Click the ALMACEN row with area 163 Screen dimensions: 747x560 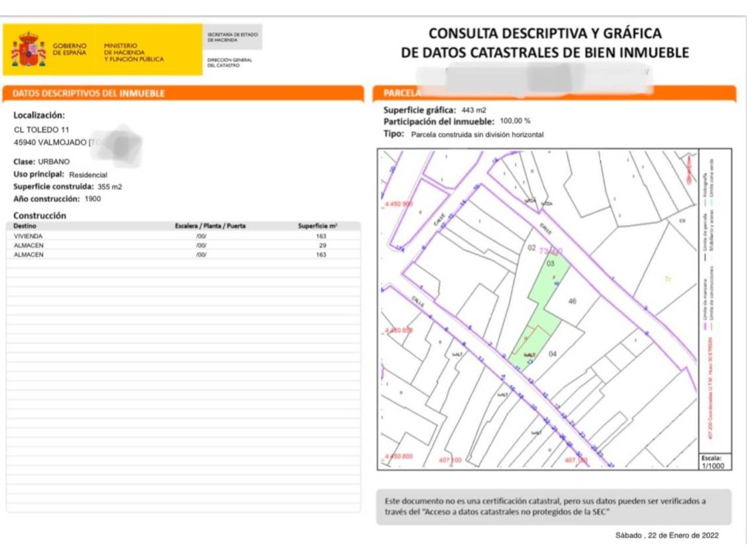183,255
